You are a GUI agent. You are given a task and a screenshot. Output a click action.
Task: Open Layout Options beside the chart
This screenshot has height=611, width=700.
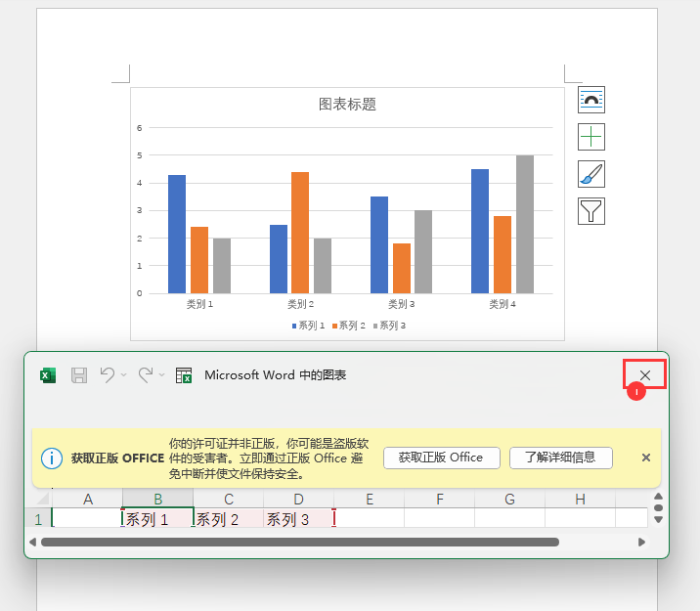[x=591, y=100]
